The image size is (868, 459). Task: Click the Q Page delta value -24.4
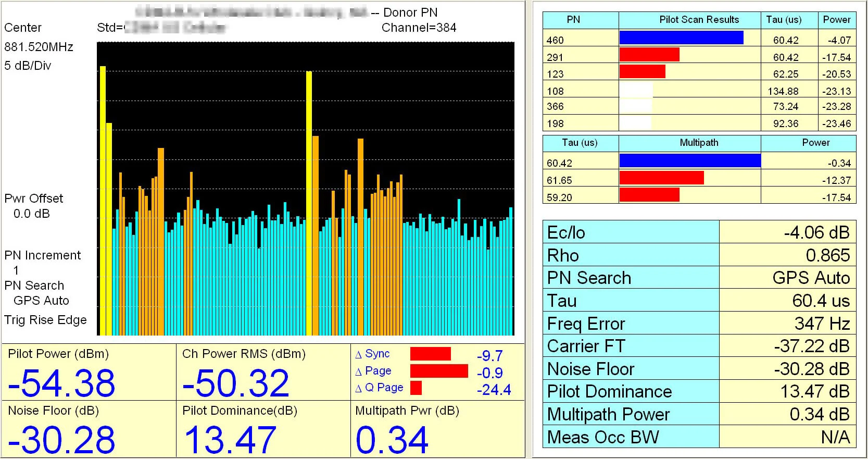pos(494,390)
